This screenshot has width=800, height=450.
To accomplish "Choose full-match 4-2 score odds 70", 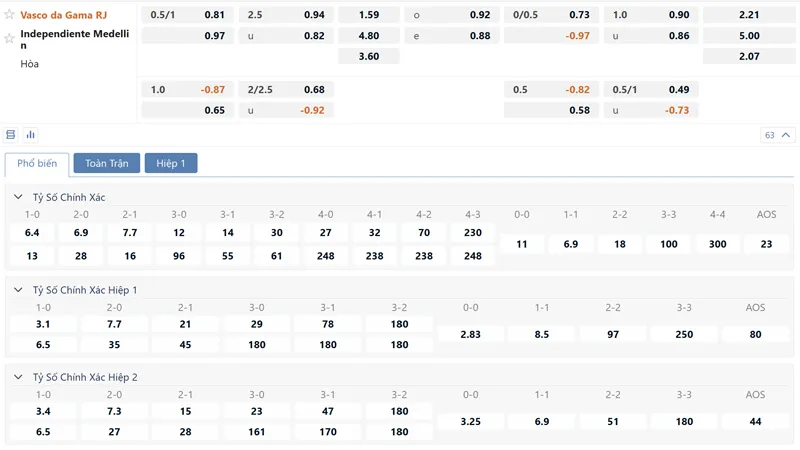I will 424,233.
